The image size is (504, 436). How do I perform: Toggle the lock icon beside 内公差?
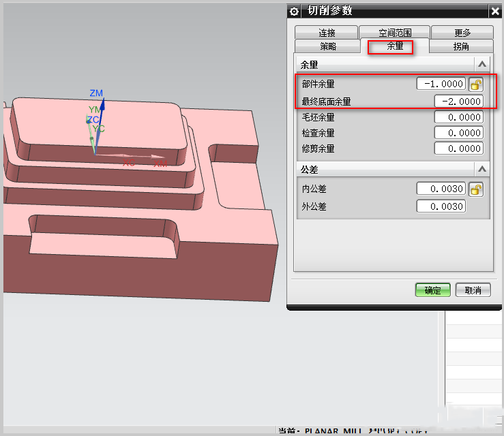476,189
